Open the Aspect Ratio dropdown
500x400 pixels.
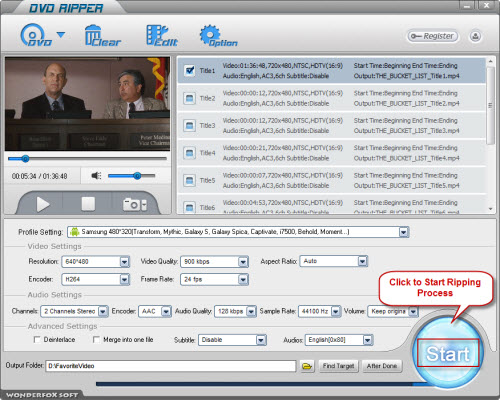363,261
